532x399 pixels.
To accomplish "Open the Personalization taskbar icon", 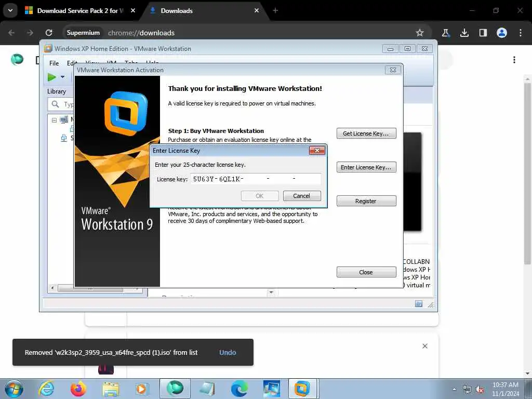I will pos(271,389).
